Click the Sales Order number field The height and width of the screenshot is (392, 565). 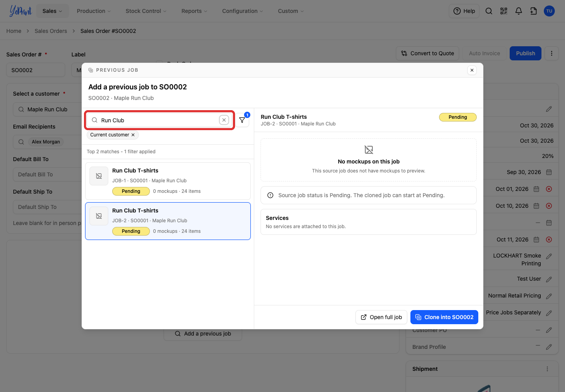pos(36,70)
